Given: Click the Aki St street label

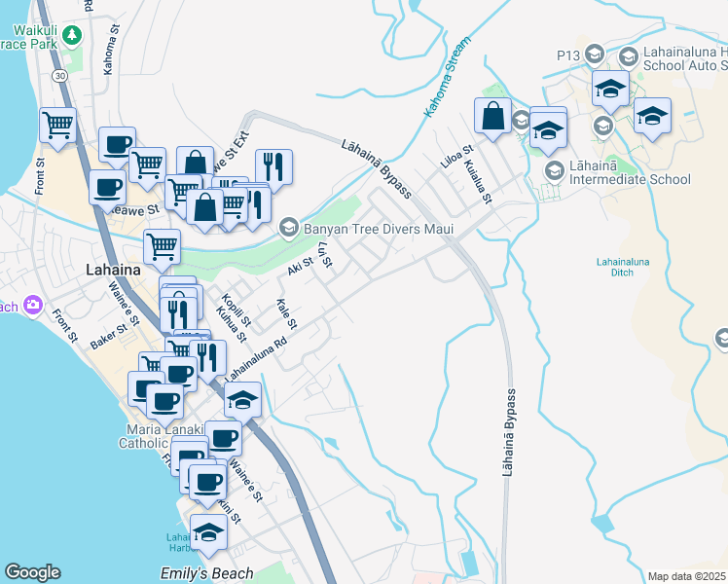Looking at the screenshot, I should (x=300, y=266).
